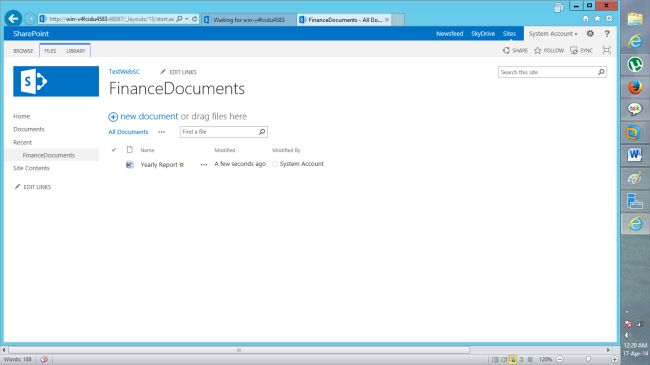Open uTorrent from the taskbar

[635, 64]
